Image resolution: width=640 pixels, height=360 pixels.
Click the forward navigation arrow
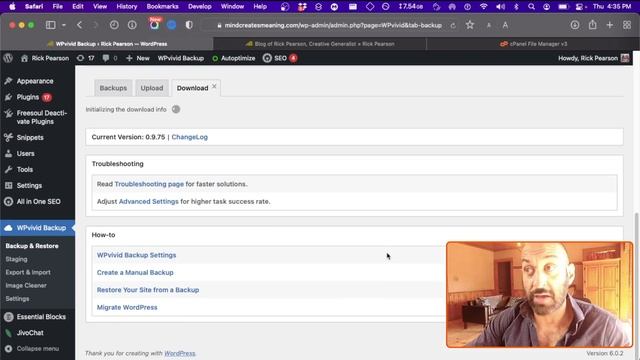pos(96,25)
